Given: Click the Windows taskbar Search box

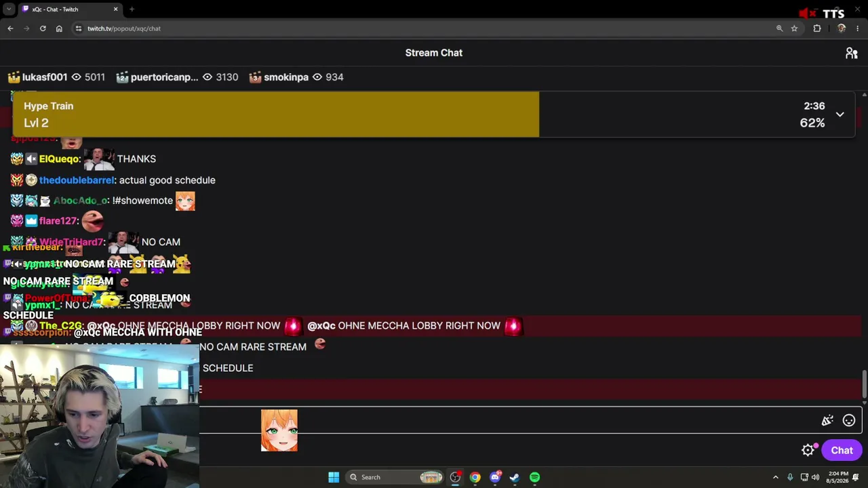Looking at the screenshot, I should click(393, 477).
